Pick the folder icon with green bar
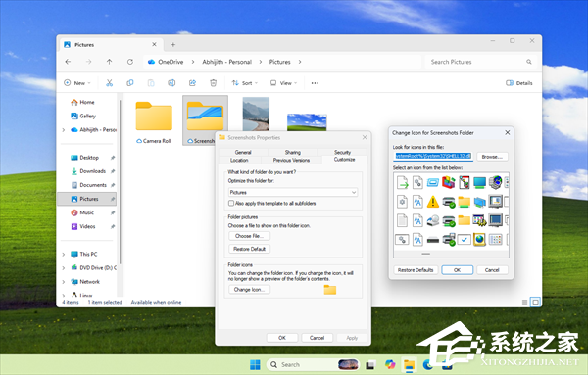This screenshot has height=375, width=588. tap(464, 202)
